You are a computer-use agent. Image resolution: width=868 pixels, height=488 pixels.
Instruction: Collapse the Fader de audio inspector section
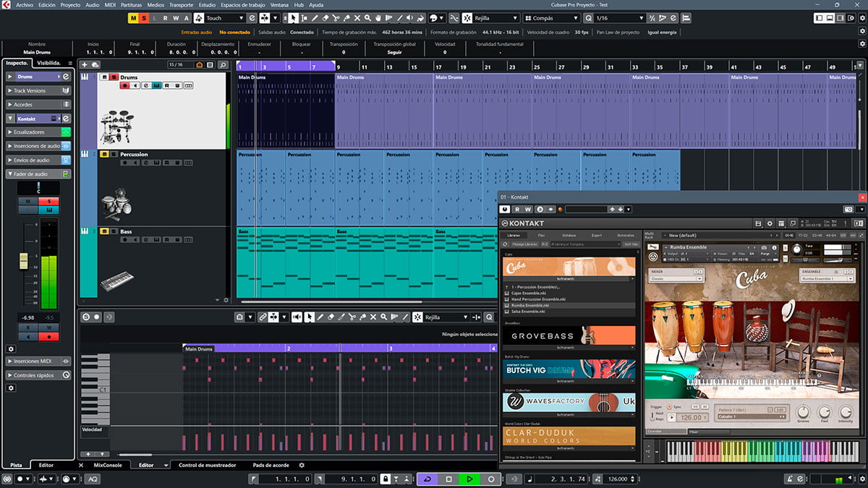10,174
